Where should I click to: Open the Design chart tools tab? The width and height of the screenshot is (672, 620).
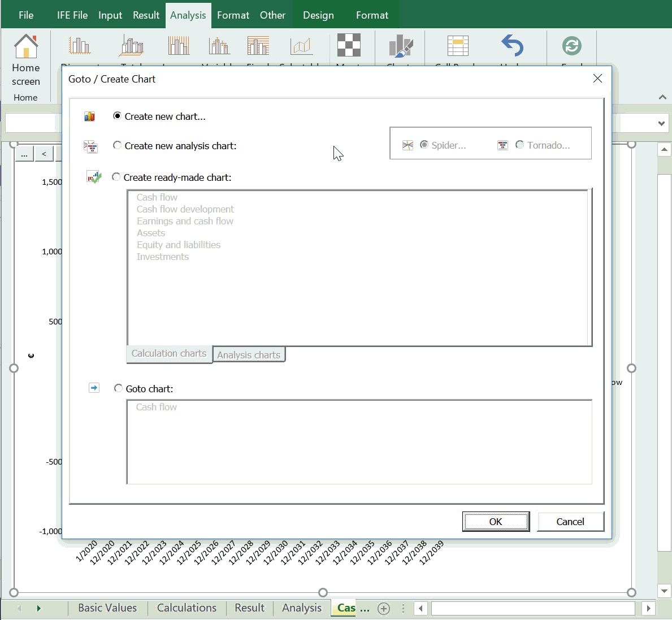click(318, 15)
